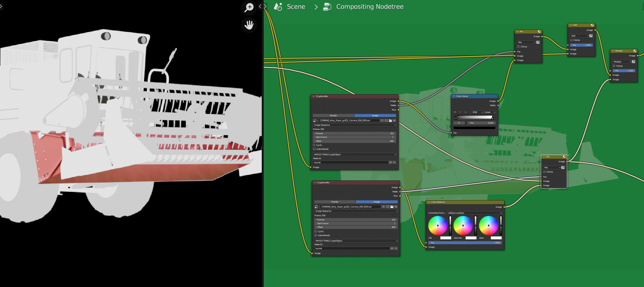Click the Scene icon in the breadcrumb
Screen dimensions: 644x287
point(278,7)
